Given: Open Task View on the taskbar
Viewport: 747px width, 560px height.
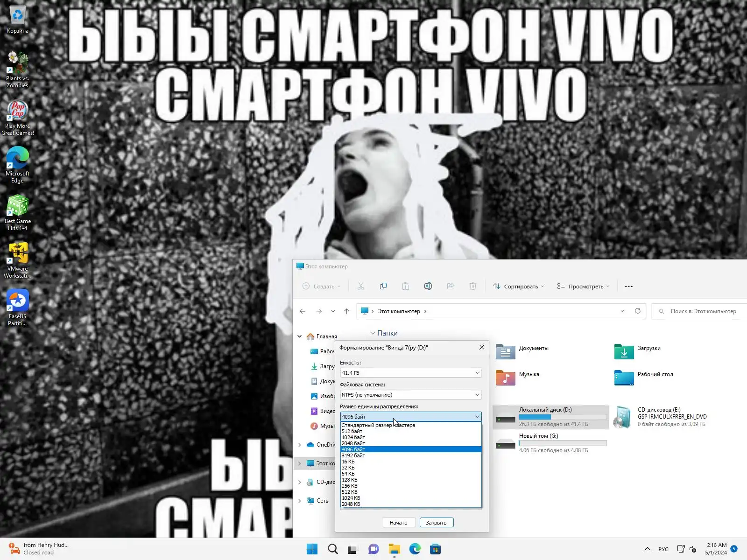Looking at the screenshot, I should 352,549.
